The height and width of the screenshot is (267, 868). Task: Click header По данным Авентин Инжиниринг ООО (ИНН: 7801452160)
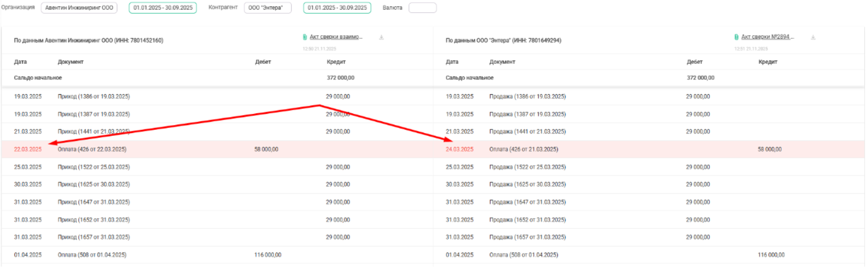tap(88, 40)
